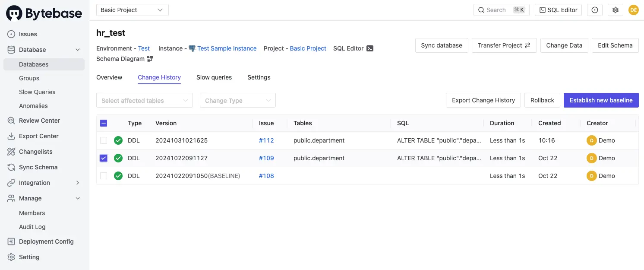This screenshot has height=270, width=644.
Task: Check the row for version 20241031021625
Action: pyautogui.click(x=104, y=140)
